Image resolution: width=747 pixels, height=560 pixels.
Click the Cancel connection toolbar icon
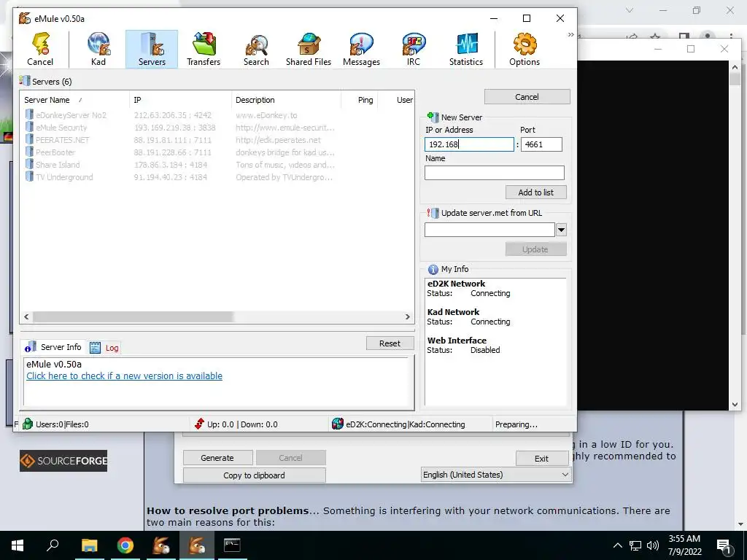(x=40, y=49)
